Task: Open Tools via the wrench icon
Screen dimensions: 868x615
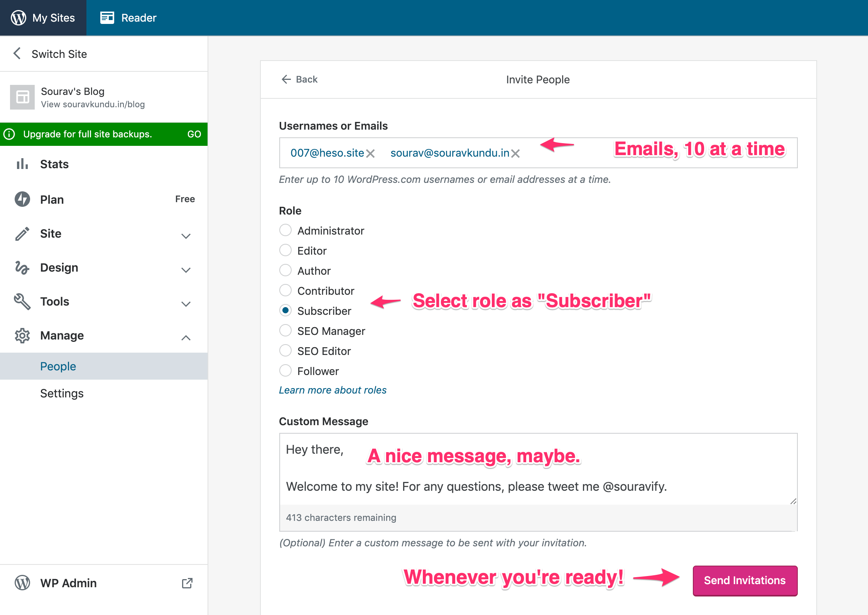Action: (22, 301)
